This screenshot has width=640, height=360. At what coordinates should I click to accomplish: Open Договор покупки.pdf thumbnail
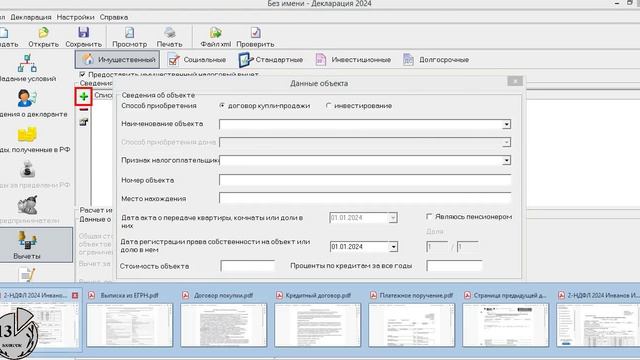(x=224, y=325)
